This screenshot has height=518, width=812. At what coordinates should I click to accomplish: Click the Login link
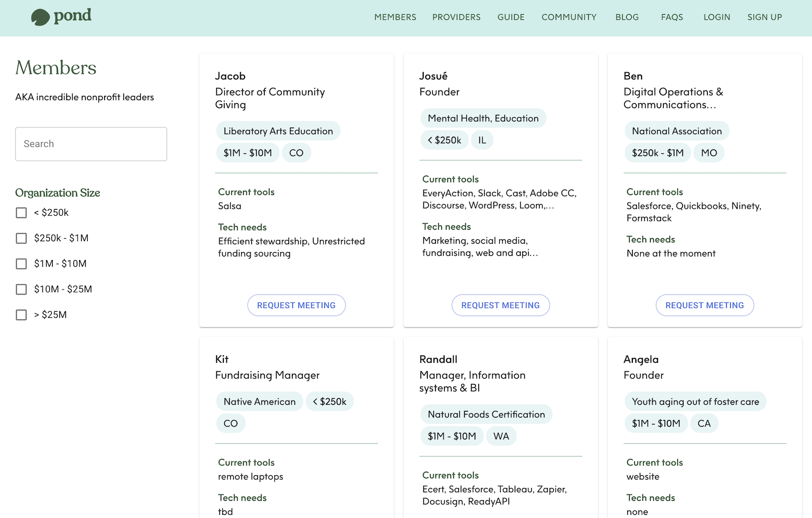pyautogui.click(x=717, y=17)
